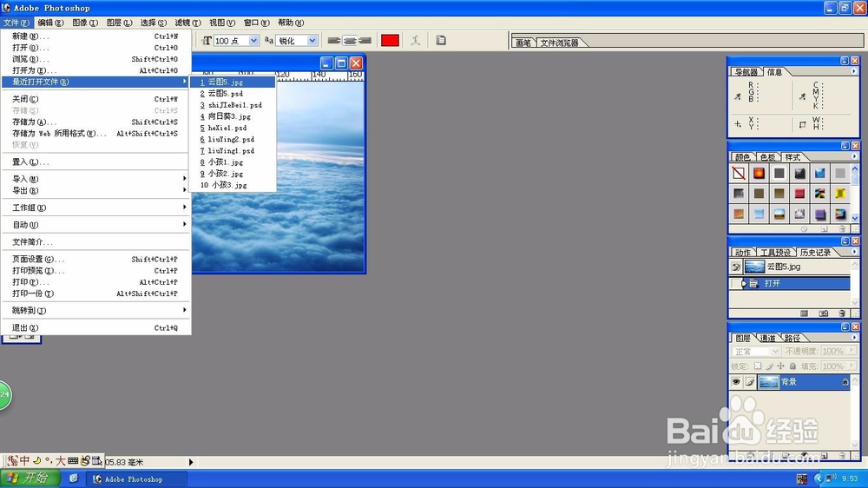
Task: Click the trash icon in Styles panel
Action: [x=842, y=228]
